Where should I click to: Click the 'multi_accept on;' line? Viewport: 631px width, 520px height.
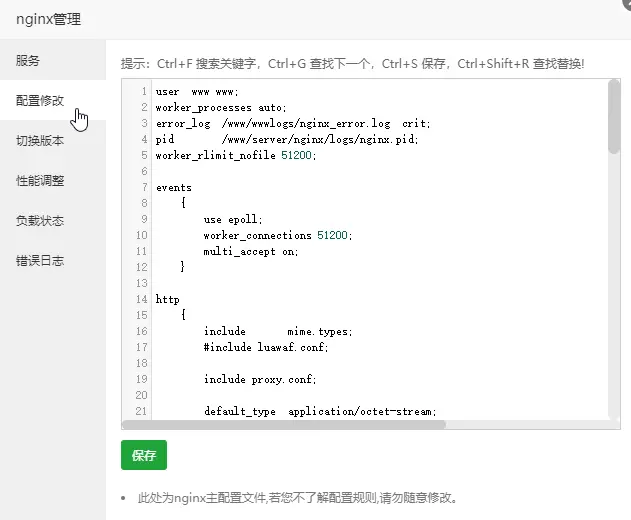point(251,252)
